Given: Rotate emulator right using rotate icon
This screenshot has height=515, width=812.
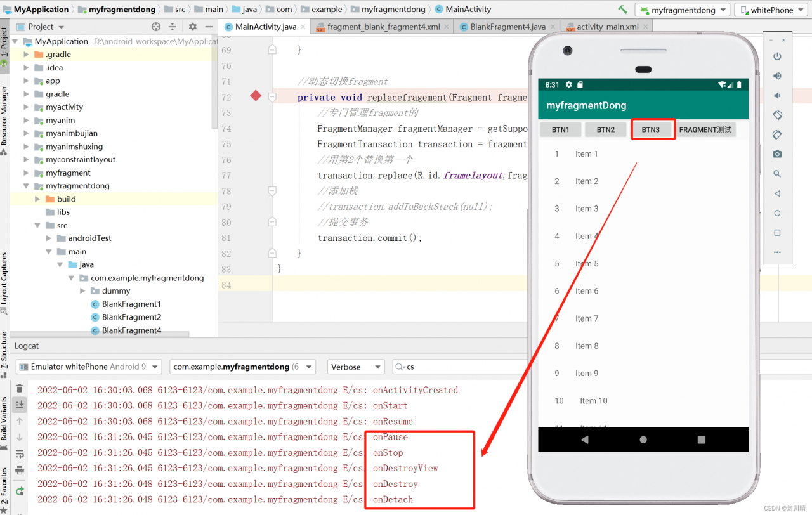Looking at the screenshot, I should (x=777, y=134).
